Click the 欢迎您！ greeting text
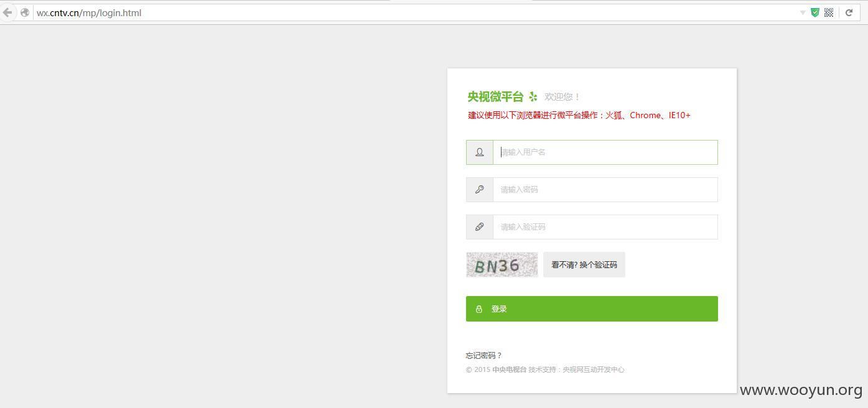The width and height of the screenshot is (868, 408). tap(562, 97)
